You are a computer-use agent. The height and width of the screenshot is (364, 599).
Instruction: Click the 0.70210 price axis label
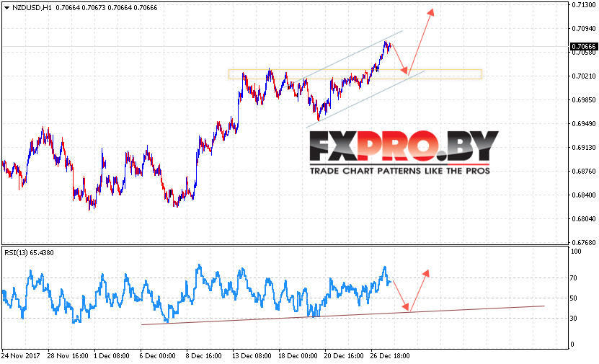coord(584,76)
